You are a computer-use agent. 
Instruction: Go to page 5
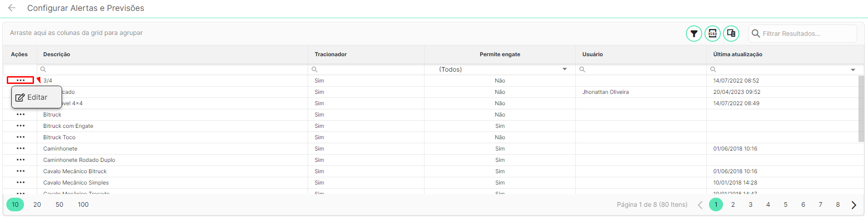[786, 204]
